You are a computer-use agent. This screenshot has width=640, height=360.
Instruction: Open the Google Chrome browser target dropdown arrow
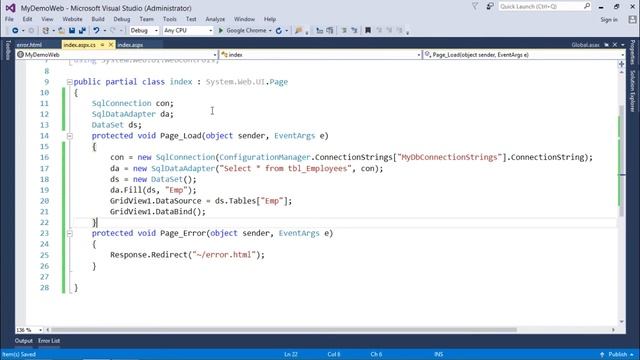click(270, 31)
